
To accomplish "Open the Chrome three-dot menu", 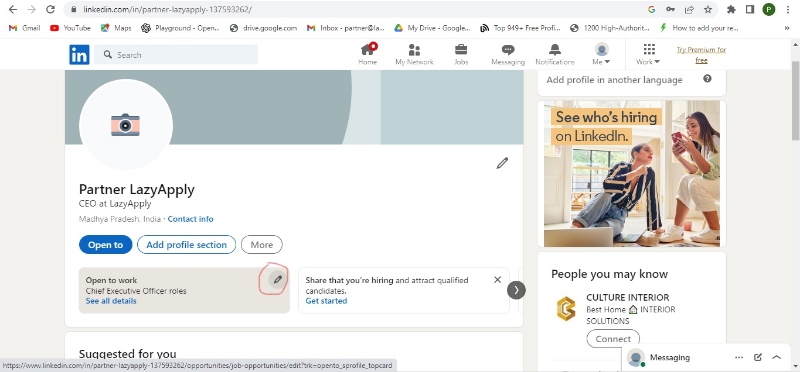I will point(789,9).
